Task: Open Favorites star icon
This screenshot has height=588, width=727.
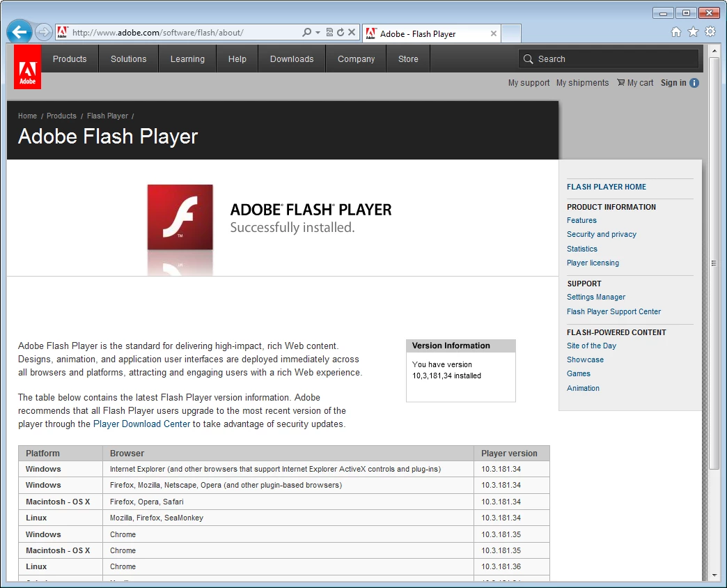Action: [x=693, y=31]
